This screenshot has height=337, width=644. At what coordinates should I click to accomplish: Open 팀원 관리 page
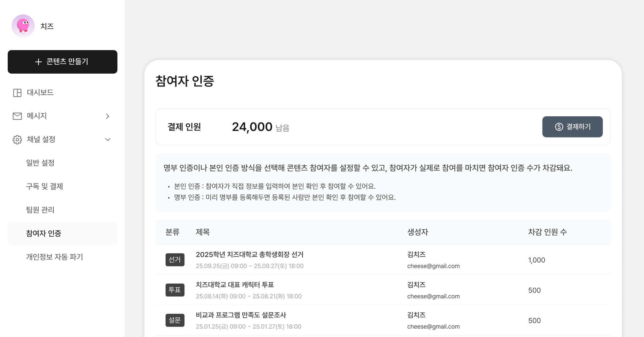[40, 210]
